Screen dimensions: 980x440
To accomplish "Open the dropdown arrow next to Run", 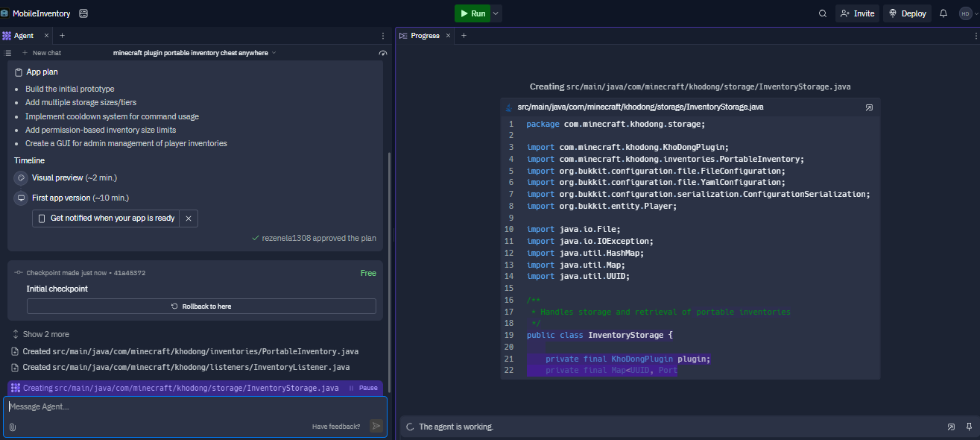I will 496,13.
